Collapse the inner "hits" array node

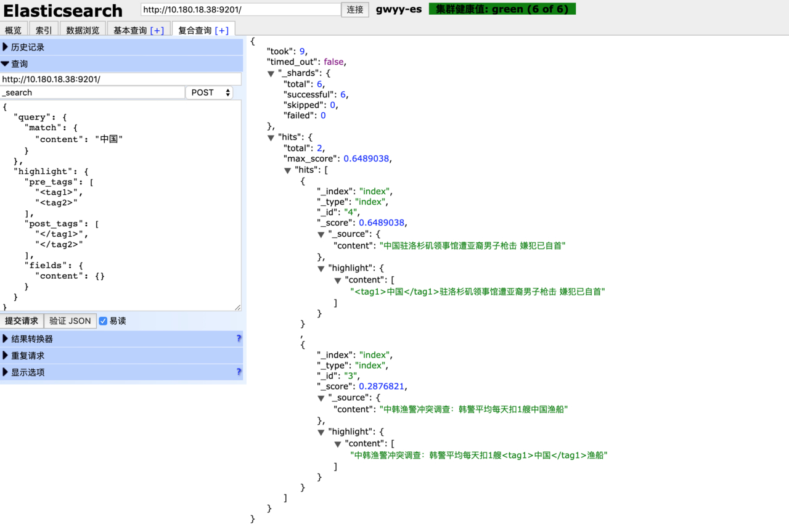(287, 170)
